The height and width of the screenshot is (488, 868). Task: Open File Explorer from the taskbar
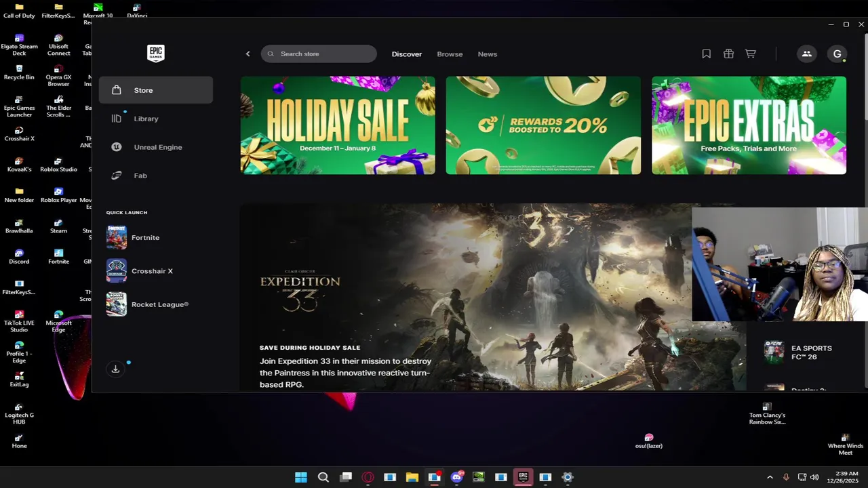[x=412, y=477]
